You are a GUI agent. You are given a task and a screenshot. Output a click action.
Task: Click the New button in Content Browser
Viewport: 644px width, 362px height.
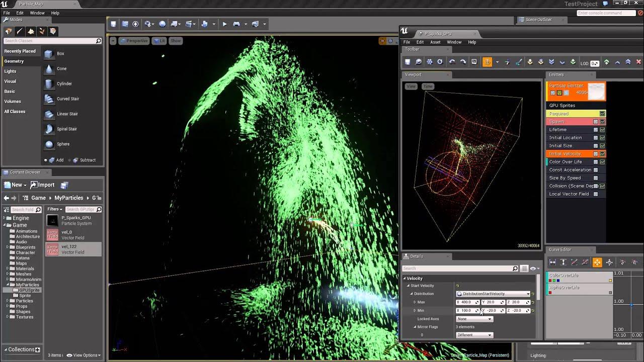pyautogui.click(x=14, y=185)
